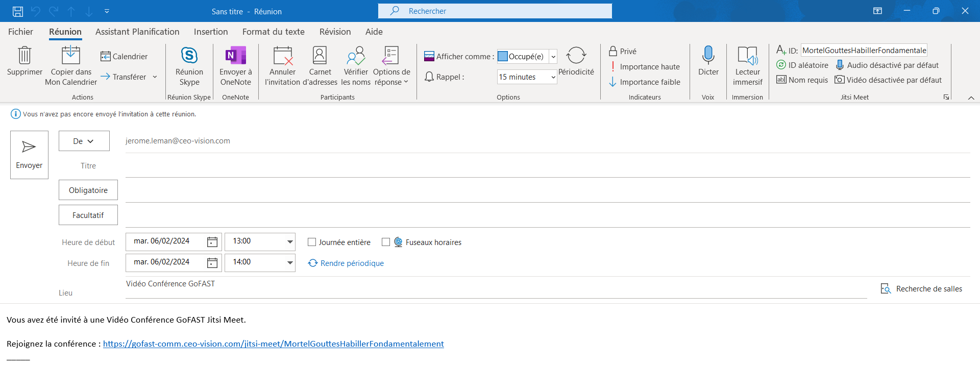
Task: Toggle Vidéo désactivée par défaut
Action: 888,80
